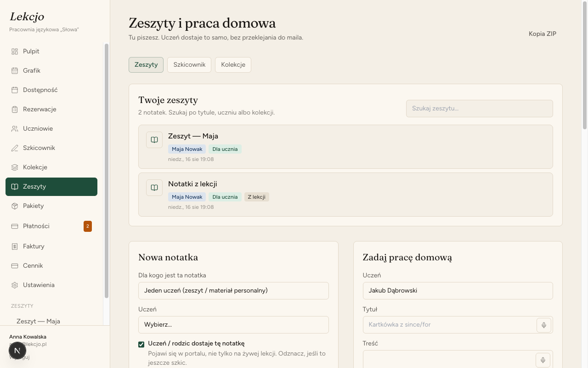588x368 pixels.
Task: Click microphone icon in the Treść field
Action: click(543, 360)
